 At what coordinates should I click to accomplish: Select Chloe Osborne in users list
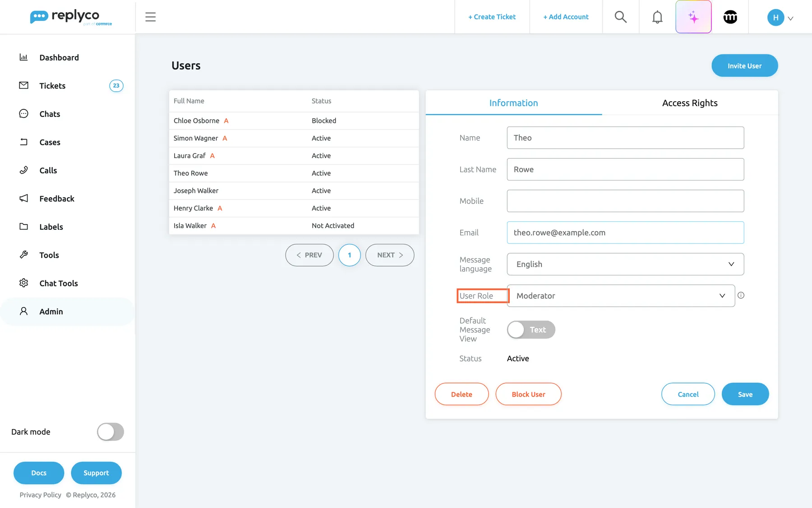(x=294, y=121)
